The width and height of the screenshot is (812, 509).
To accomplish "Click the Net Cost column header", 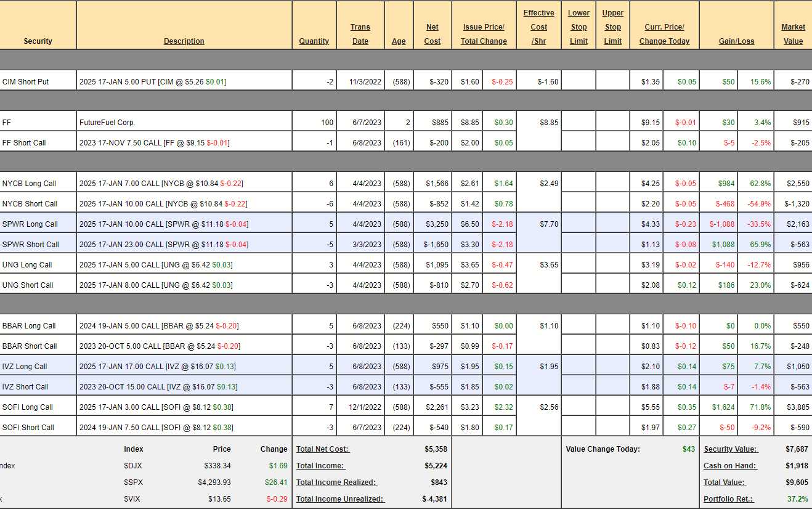I will pos(432,34).
